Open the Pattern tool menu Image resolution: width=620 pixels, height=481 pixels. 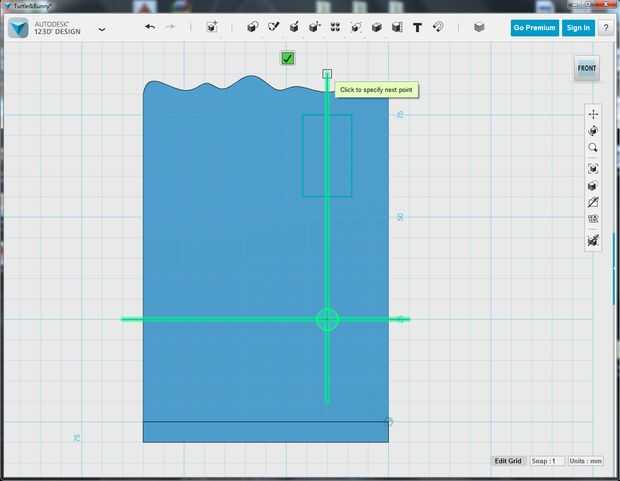(x=335, y=27)
